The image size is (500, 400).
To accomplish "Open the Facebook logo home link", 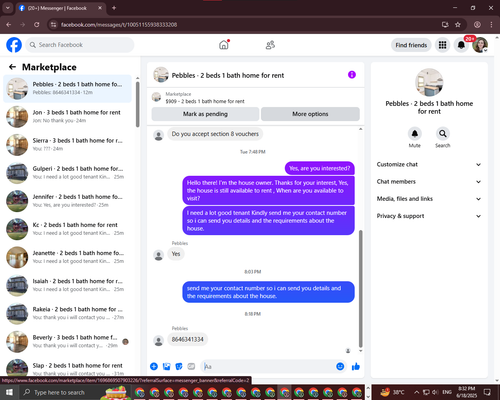I will coord(14,45).
